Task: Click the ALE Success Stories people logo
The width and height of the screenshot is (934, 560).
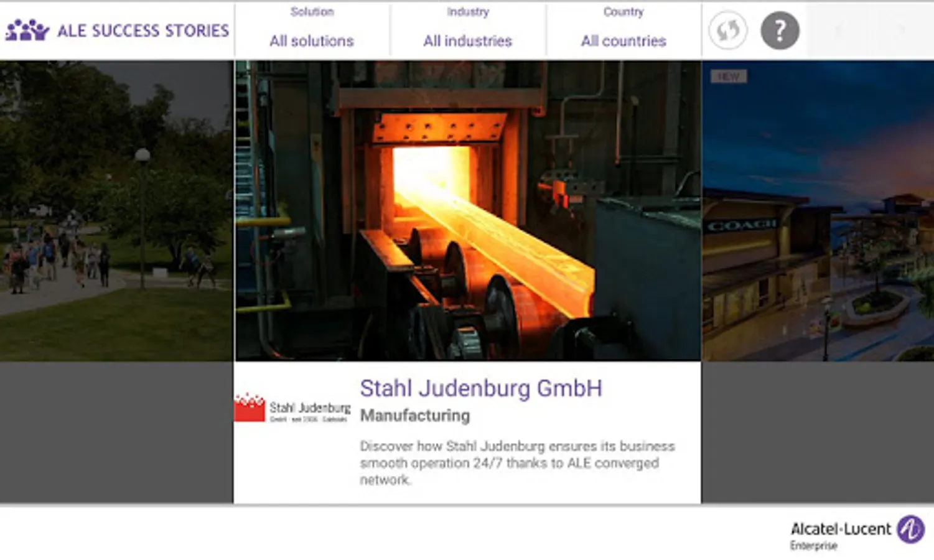Action: [x=27, y=30]
